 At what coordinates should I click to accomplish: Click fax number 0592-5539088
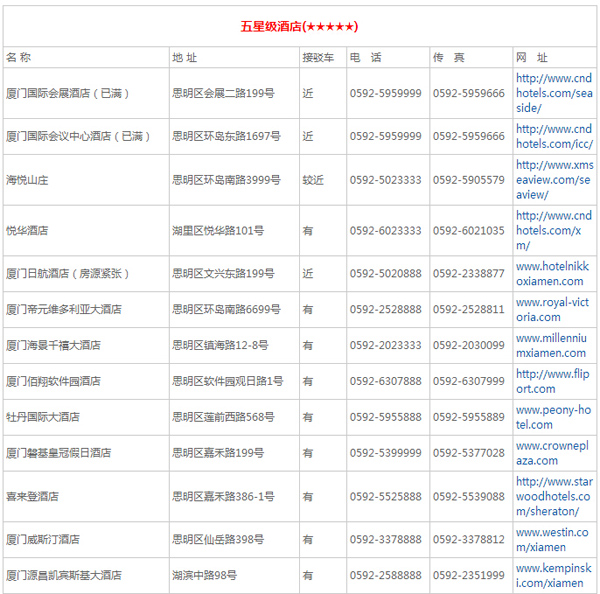pos(469,496)
